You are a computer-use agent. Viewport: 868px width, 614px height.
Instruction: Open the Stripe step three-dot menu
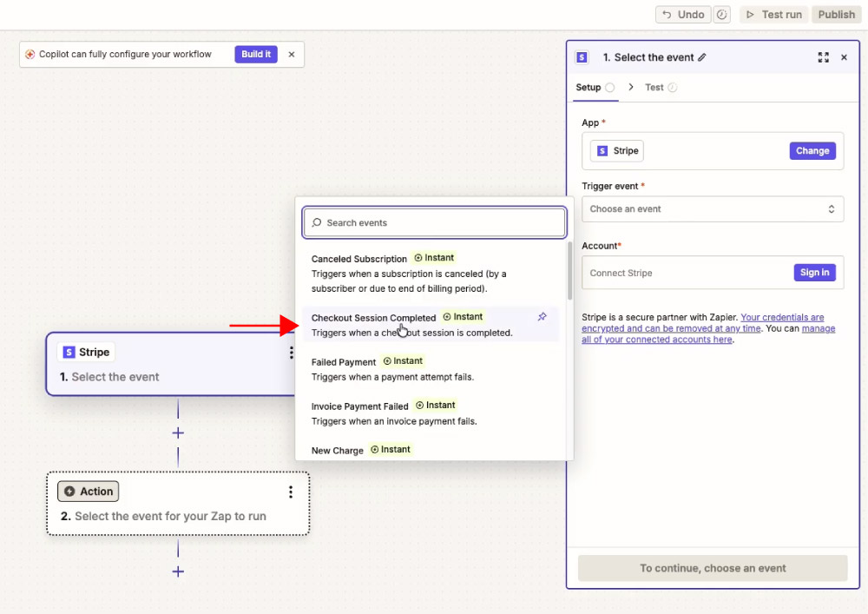[291, 353]
